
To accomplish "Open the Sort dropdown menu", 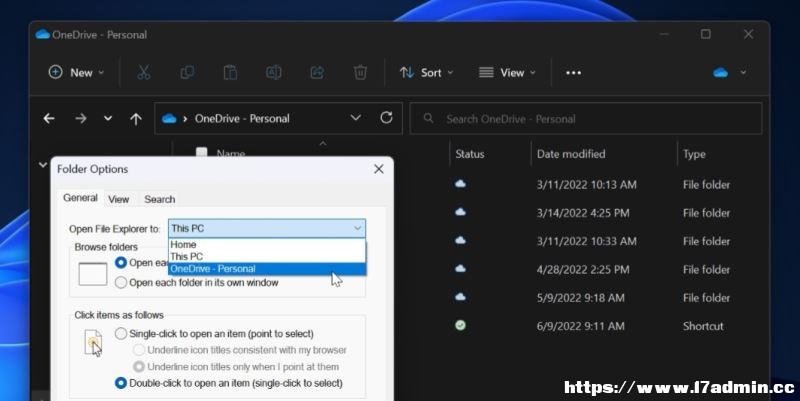I will [x=427, y=73].
